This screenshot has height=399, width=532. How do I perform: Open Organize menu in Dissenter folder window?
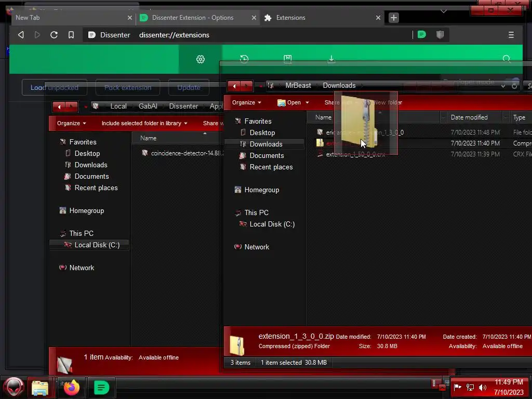(x=72, y=123)
